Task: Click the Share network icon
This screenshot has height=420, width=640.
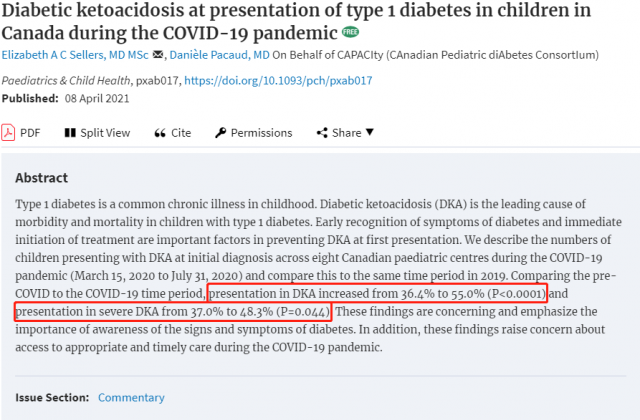Action: [322, 133]
